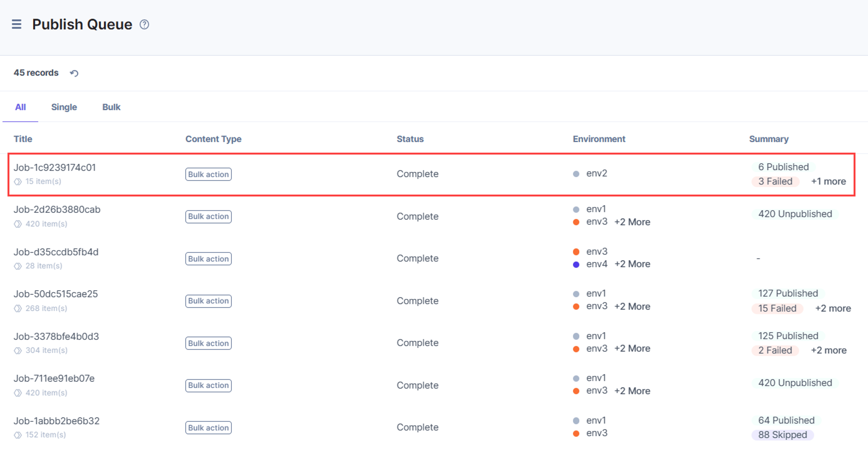This screenshot has width=868, height=458.
Task: Click the 3 Failed summary badge
Action: [x=775, y=182]
